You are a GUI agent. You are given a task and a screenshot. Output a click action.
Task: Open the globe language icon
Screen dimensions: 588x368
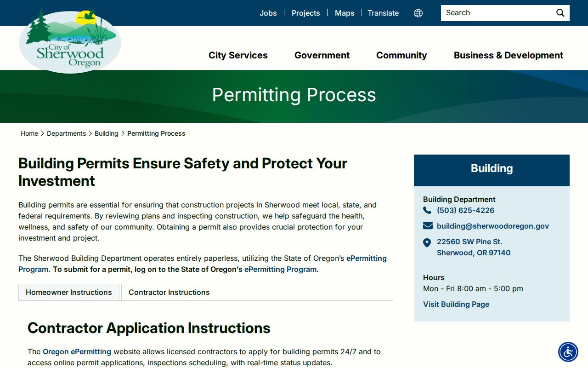[x=418, y=13]
